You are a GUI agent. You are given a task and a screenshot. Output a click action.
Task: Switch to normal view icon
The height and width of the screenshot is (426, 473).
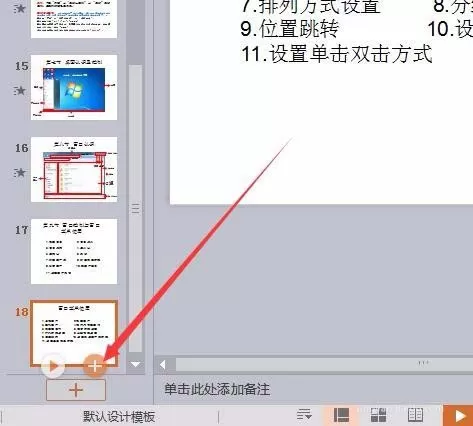click(x=341, y=415)
